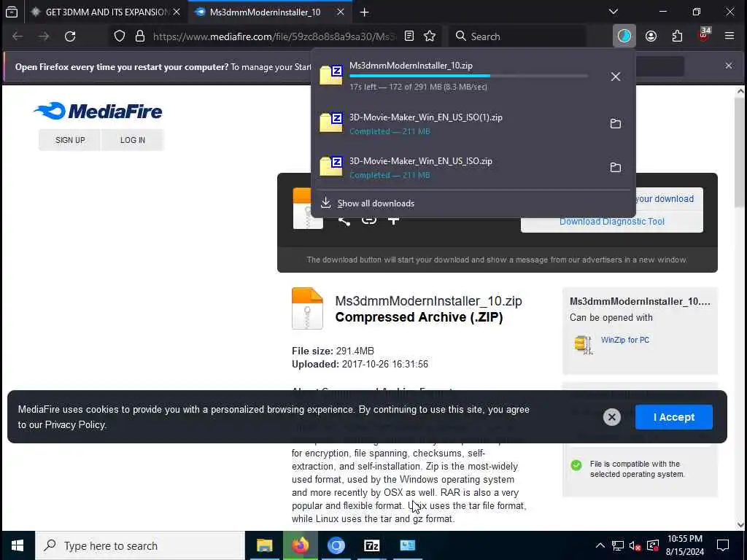Screen dimensions: 747x560
Task: Close the GET 3DMM AND ITS EXPANSION tab
Action: point(177,12)
